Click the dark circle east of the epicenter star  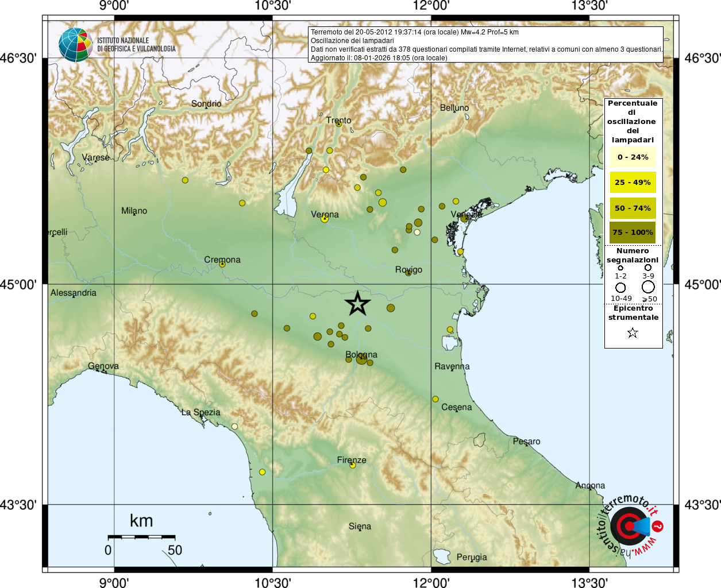(391, 308)
